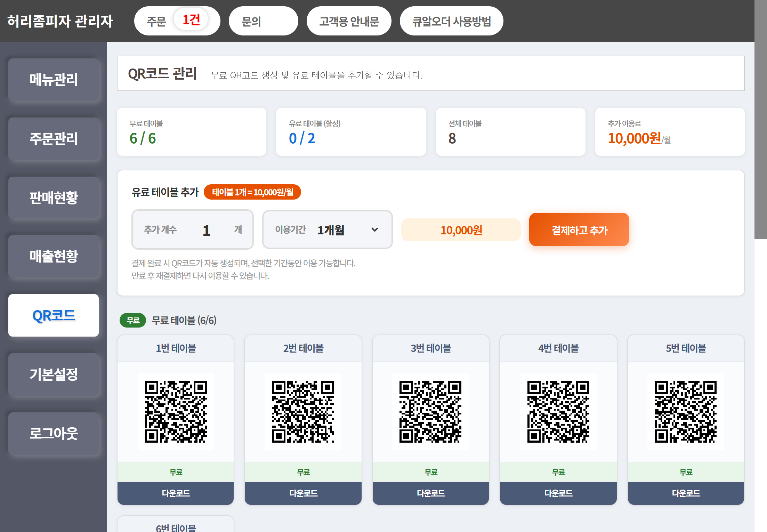Select the QR코드 sidebar item
The height and width of the screenshot is (532, 767).
point(54,315)
